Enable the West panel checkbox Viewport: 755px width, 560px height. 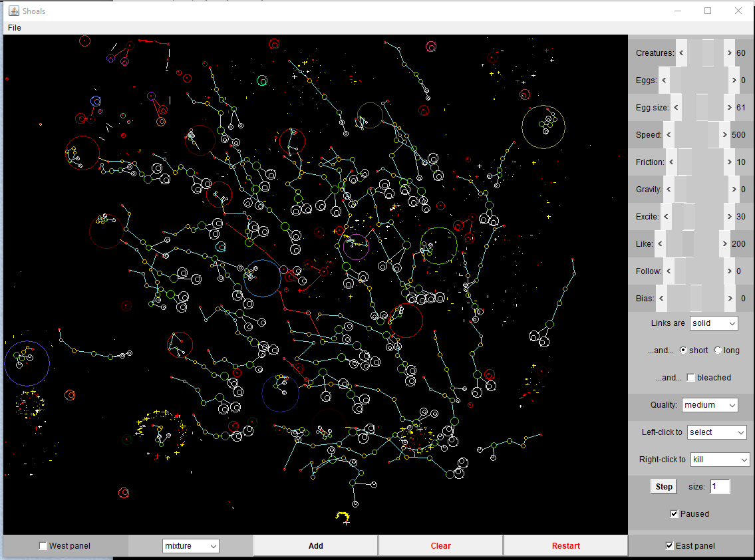pos(43,546)
